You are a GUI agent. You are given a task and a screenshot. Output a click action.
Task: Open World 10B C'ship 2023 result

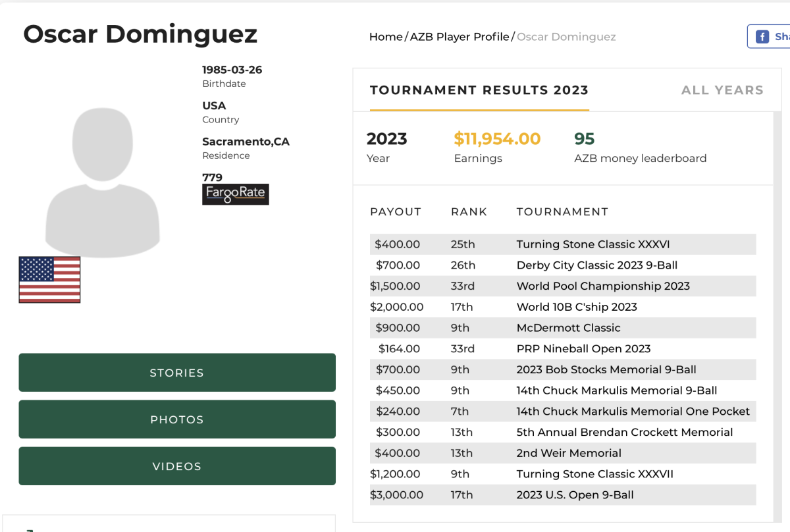click(577, 307)
